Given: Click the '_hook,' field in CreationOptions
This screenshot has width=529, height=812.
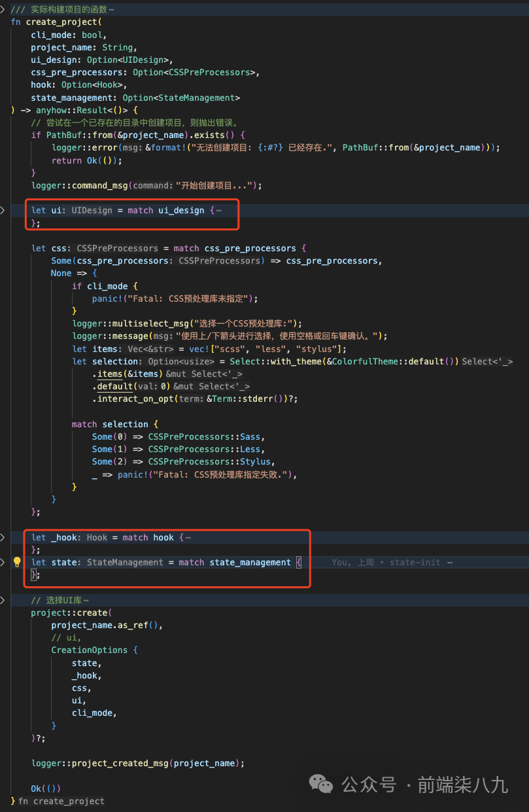Looking at the screenshot, I should pyautogui.click(x=87, y=675).
